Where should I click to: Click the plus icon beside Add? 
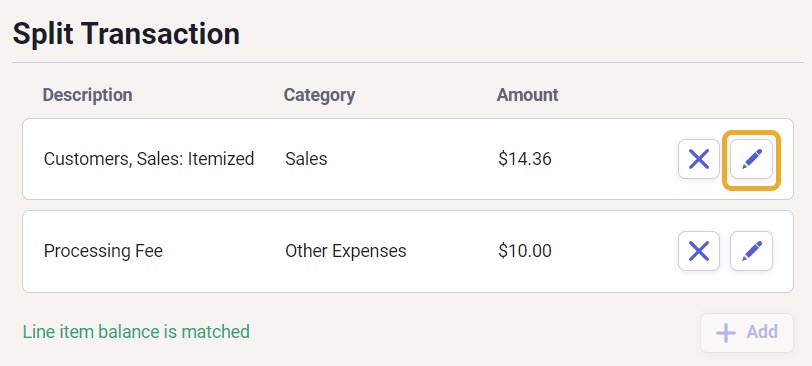[x=726, y=332]
